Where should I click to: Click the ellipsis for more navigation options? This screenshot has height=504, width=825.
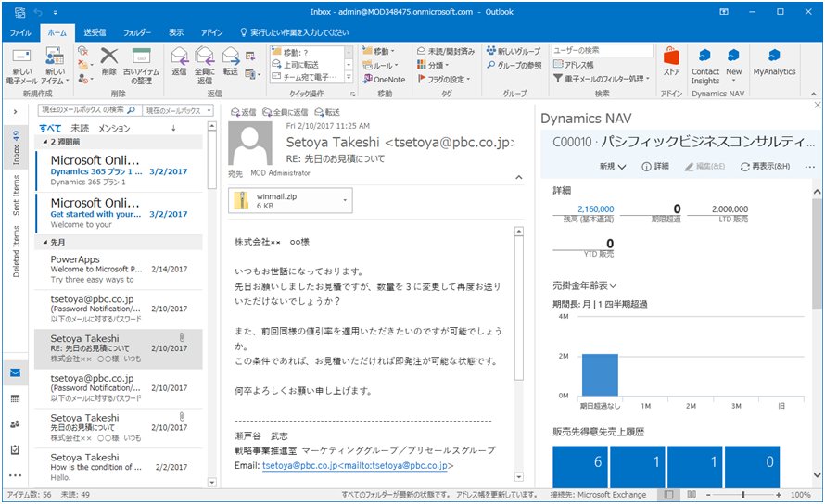click(x=15, y=475)
